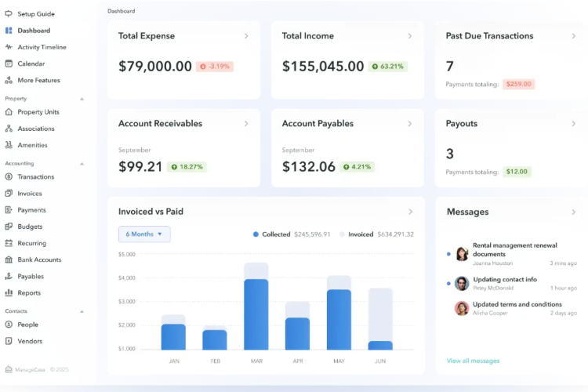588x392 pixels.
Task: Open the Activity Timeline icon in sidebar
Action: [x=9, y=47]
